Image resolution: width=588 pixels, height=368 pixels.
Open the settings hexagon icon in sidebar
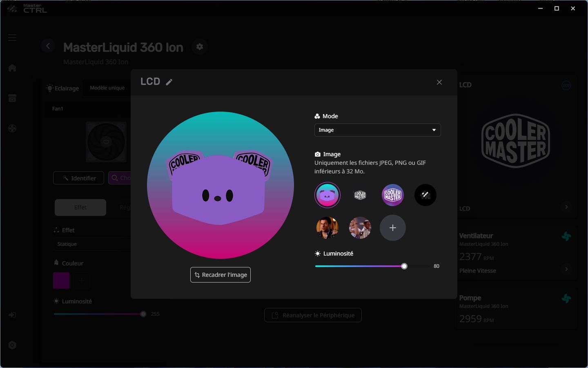12,345
